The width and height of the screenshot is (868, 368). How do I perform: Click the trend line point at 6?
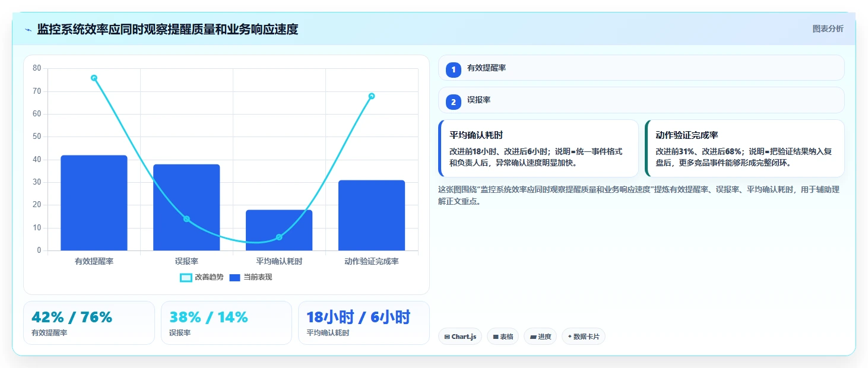tap(279, 237)
